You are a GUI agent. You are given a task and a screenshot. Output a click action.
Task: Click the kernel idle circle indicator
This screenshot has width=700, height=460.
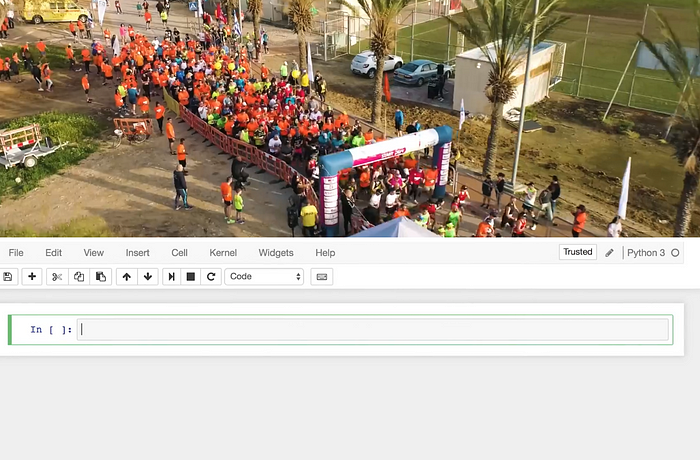tap(675, 253)
